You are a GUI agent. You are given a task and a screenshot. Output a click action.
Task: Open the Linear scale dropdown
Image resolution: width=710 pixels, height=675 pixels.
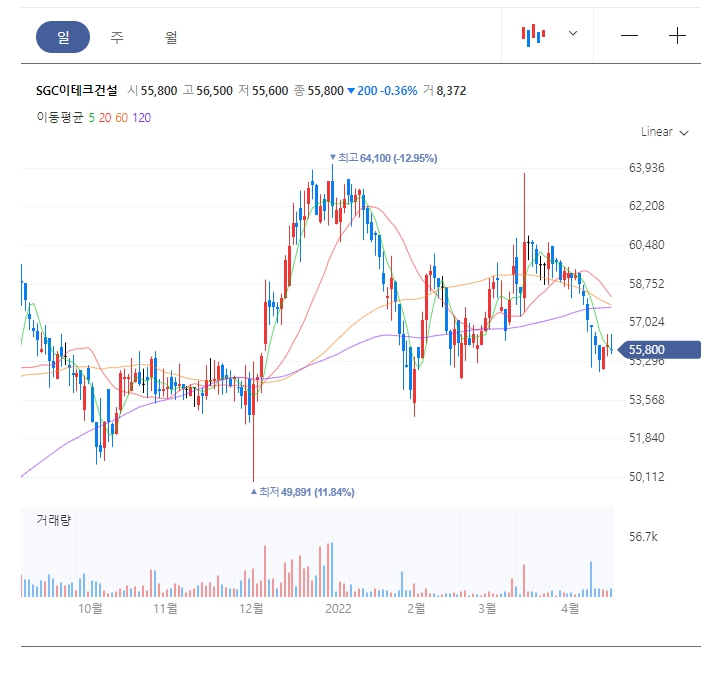tap(664, 132)
